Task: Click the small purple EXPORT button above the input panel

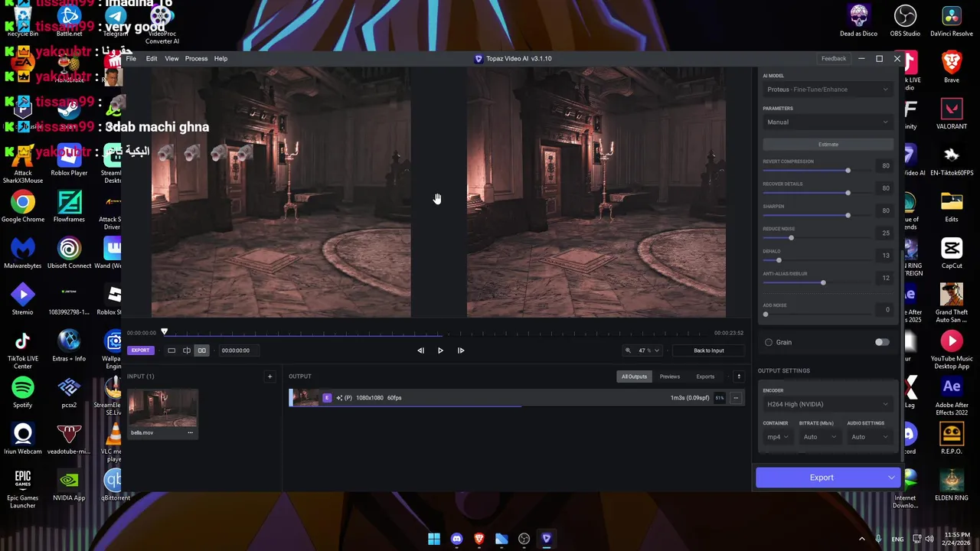Action: point(140,350)
